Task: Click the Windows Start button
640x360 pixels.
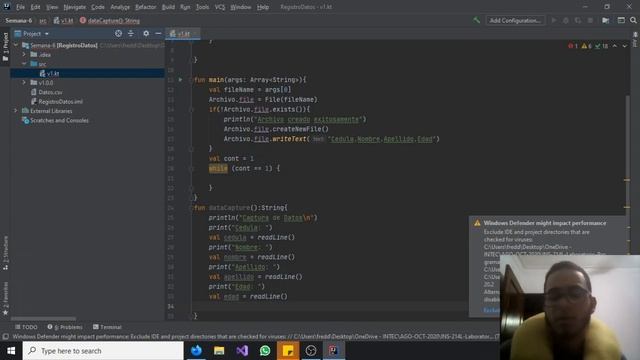Action: [11, 351]
